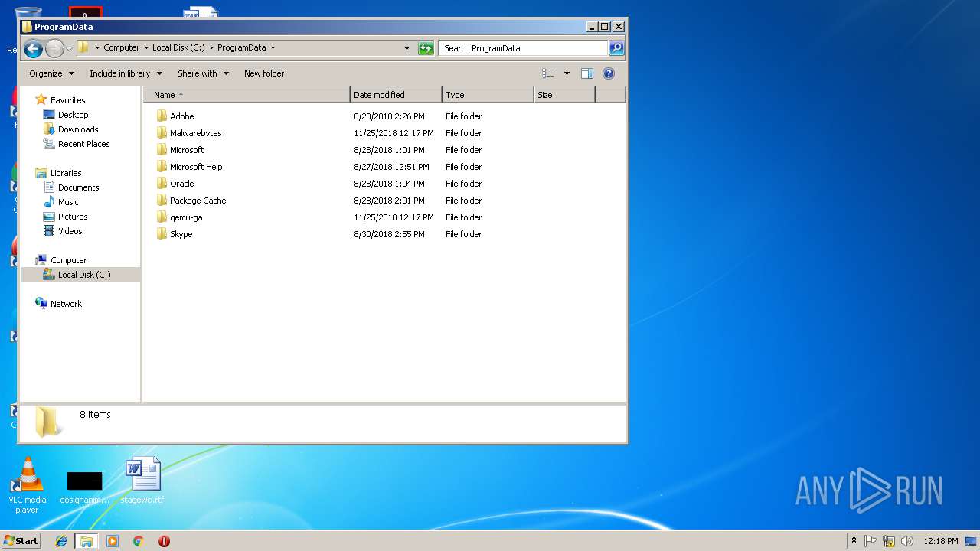Click Favorites in the navigation pane

67,100
